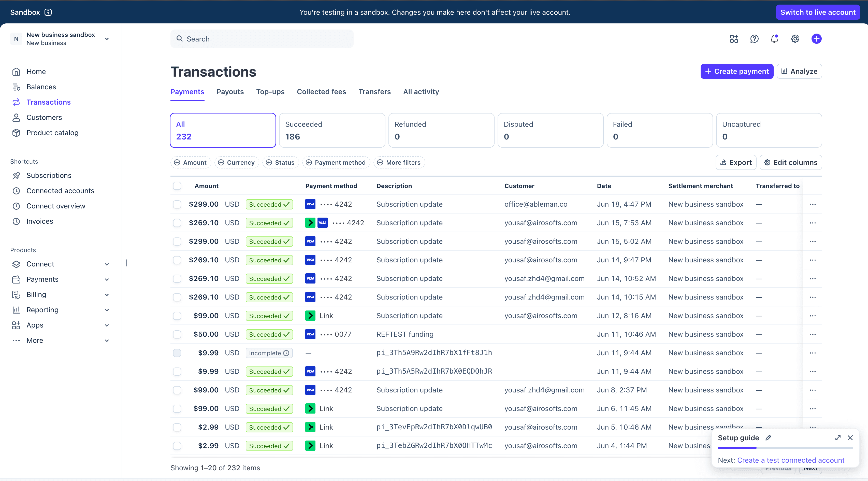Switch to the All activity tab
868x481 pixels.
pos(421,92)
